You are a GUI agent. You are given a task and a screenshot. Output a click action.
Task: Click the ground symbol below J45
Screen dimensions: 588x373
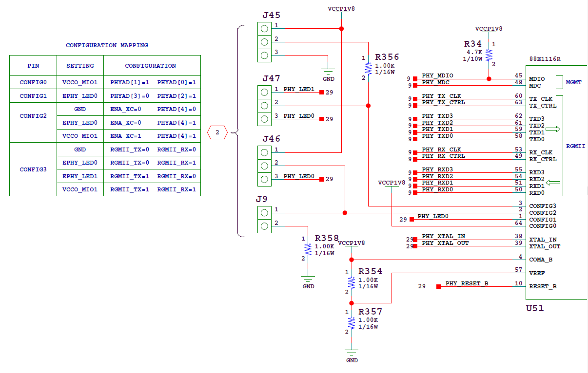click(x=329, y=73)
